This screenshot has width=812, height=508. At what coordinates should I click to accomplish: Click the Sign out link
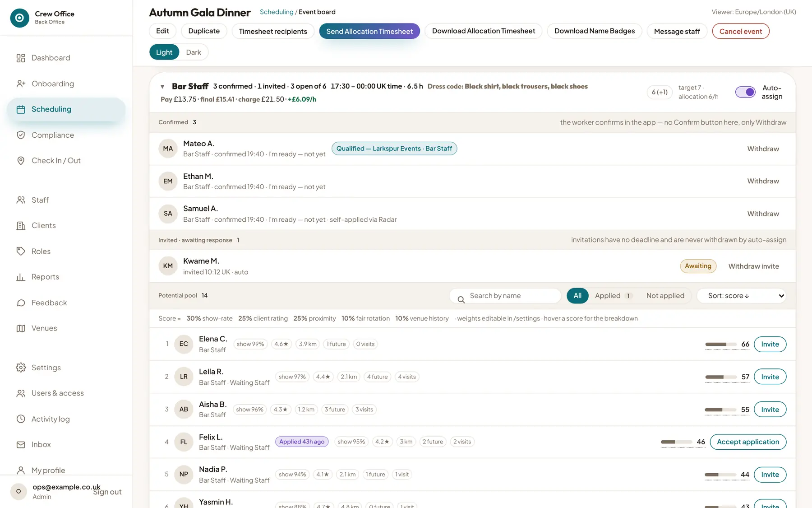tap(107, 492)
